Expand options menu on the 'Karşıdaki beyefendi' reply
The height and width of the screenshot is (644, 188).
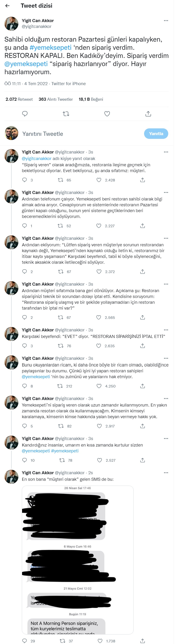(x=166, y=330)
